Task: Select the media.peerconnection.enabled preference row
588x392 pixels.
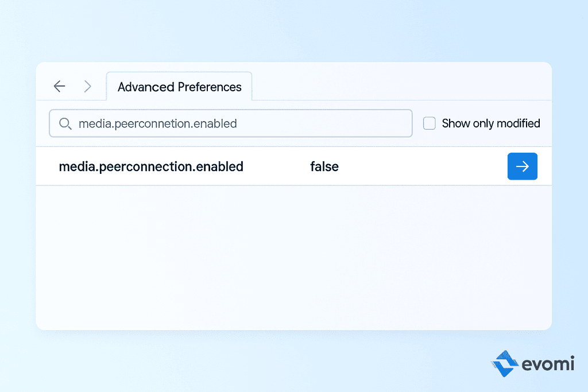Action: tap(151, 166)
